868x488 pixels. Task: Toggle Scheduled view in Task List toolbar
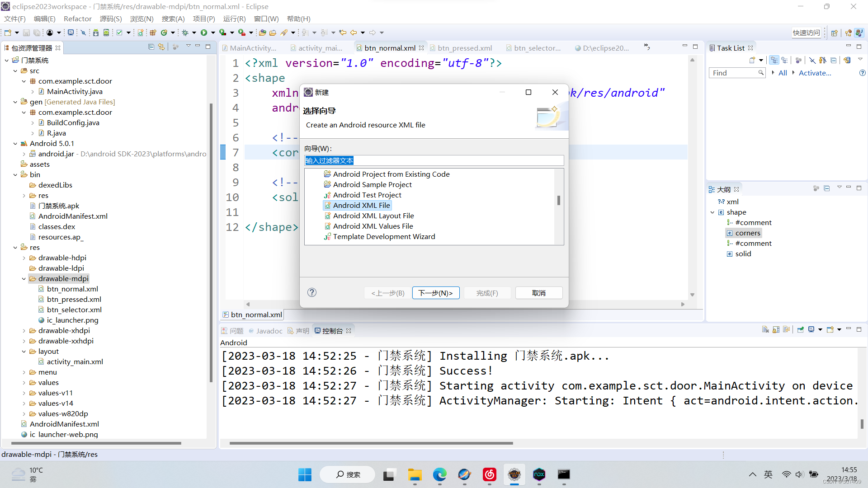(784, 60)
